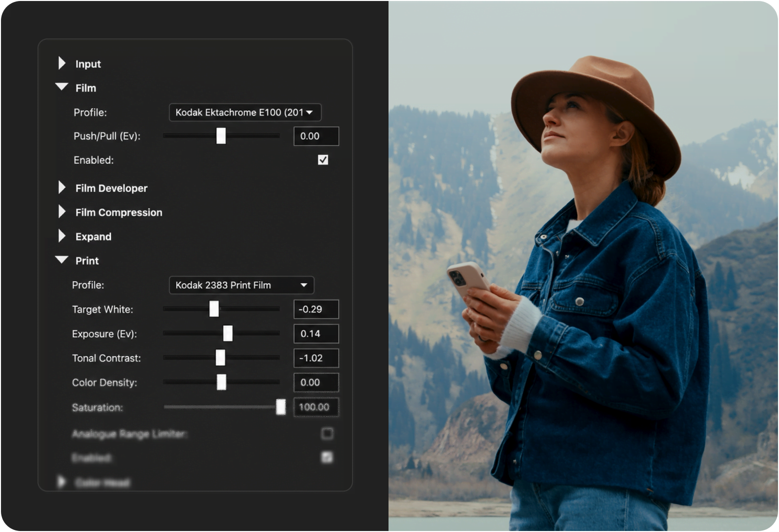The image size is (779, 532).
Task: Expand the Film Compression section
Action: [62, 211]
